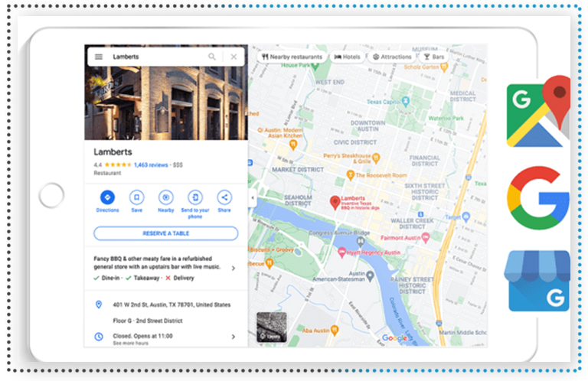Click the Hyatt Regency Austin marker
Screen dimensions: 588x381
[341, 252]
